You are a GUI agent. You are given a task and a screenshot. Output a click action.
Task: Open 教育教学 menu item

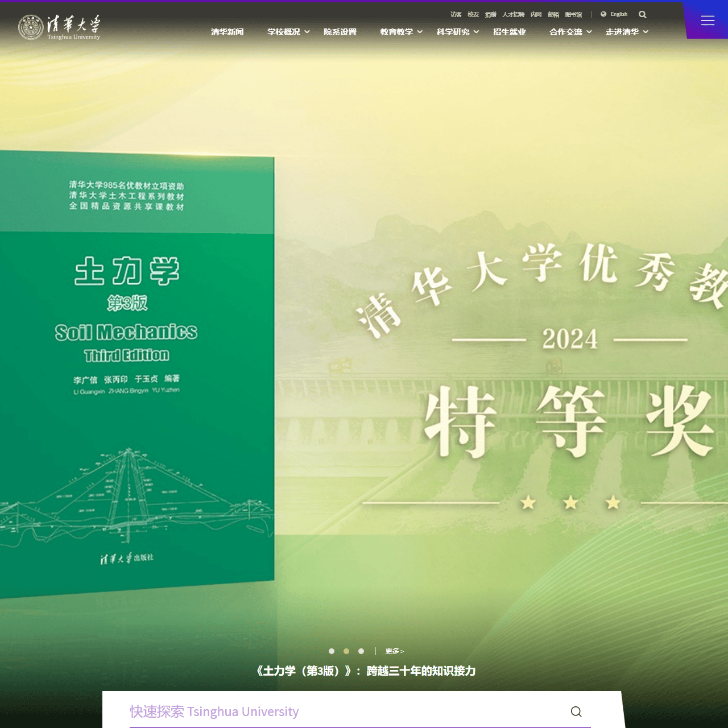(x=396, y=32)
